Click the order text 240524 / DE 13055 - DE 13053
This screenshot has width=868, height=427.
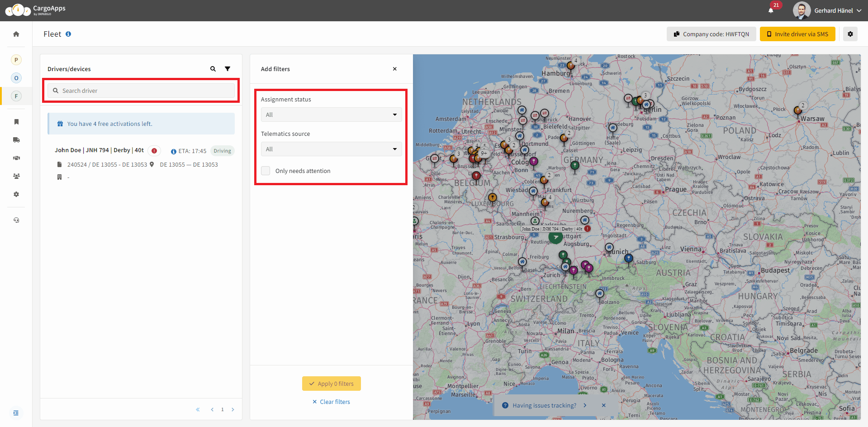[107, 164]
